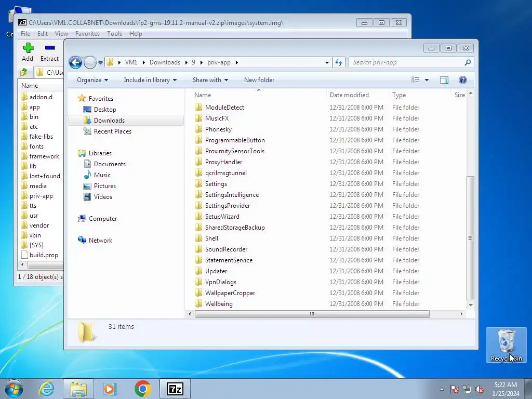Click the taskbar clock showing 5:22 AM

point(506,389)
